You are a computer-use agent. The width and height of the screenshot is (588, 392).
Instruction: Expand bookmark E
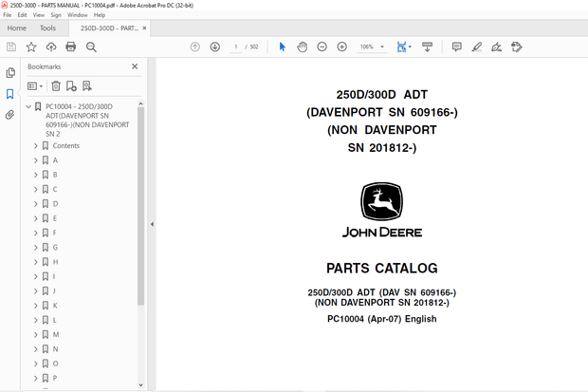(x=36, y=218)
